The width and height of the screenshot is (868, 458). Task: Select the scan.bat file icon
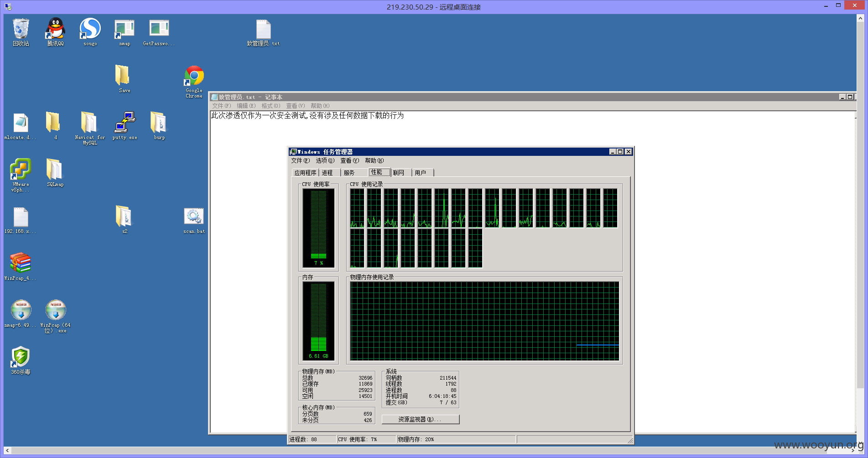[194, 220]
